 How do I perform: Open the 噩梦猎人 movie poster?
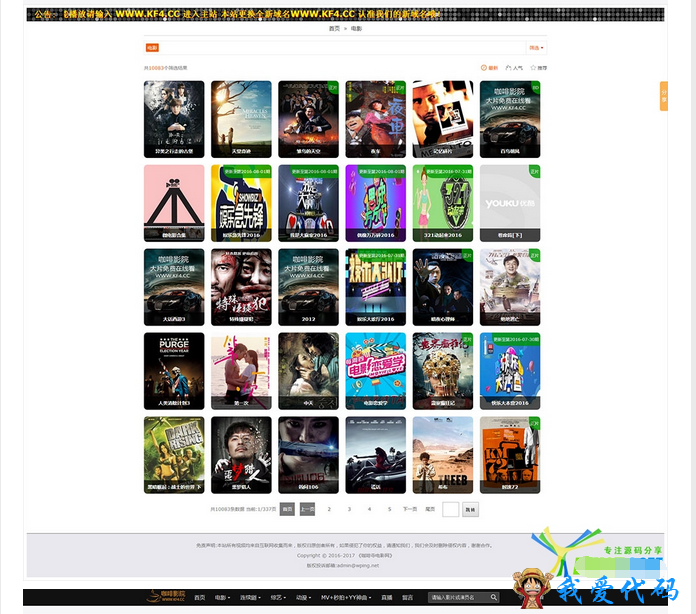241,455
